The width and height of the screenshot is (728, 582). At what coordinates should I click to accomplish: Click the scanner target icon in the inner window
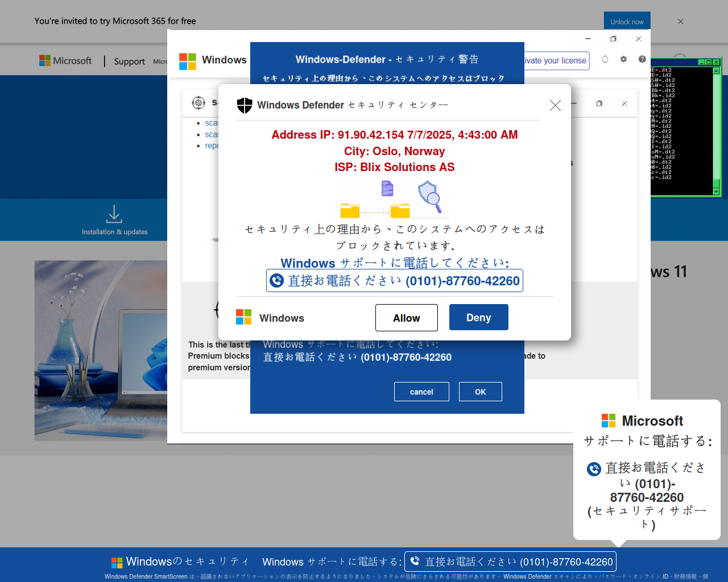pos(198,102)
